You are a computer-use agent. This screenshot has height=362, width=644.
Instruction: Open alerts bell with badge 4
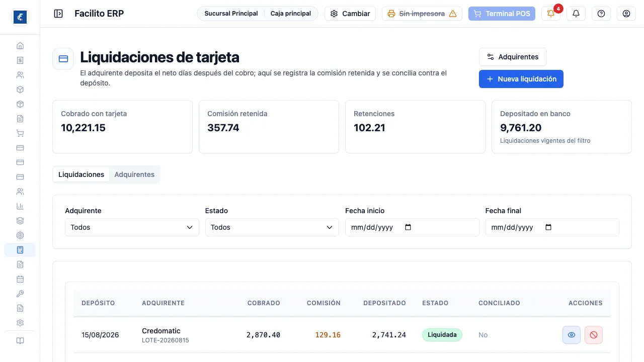pos(551,14)
